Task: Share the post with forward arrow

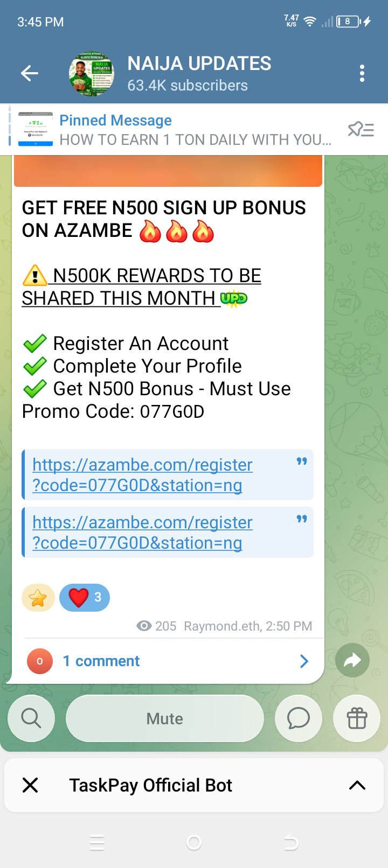Action: tap(352, 660)
